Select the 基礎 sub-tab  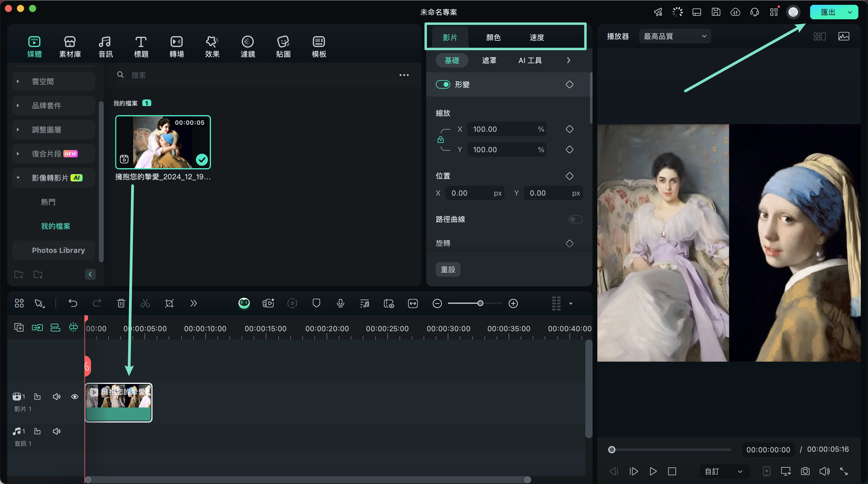pos(452,60)
